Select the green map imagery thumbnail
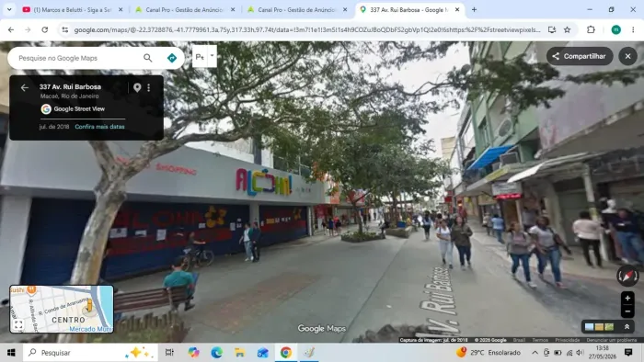 point(609,327)
